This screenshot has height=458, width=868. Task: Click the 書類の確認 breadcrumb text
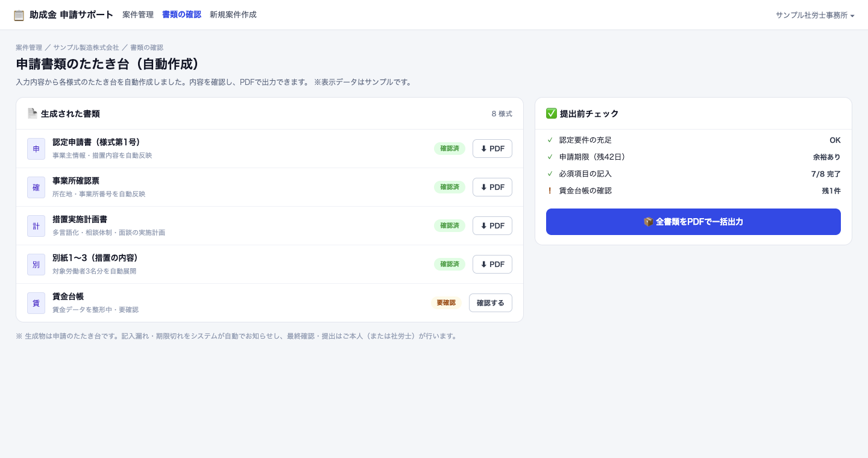(146, 48)
